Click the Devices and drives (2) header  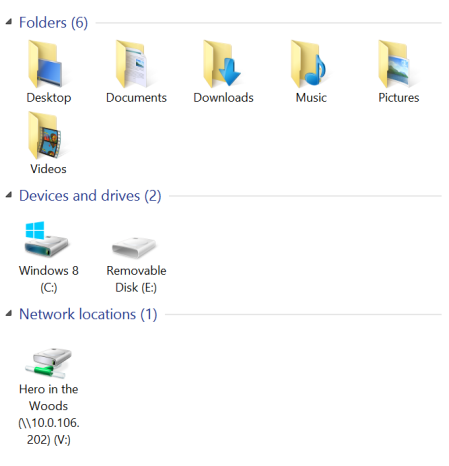click(x=90, y=196)
